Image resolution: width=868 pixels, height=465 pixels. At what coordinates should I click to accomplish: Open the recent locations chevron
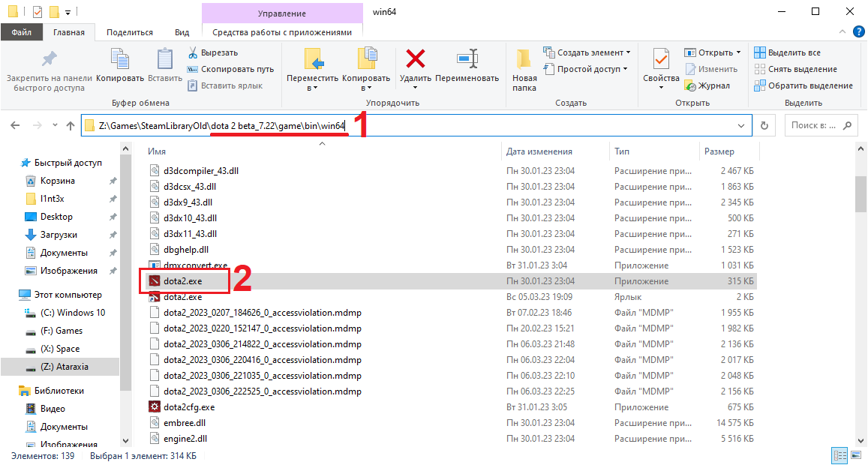(x=54, y=126)
